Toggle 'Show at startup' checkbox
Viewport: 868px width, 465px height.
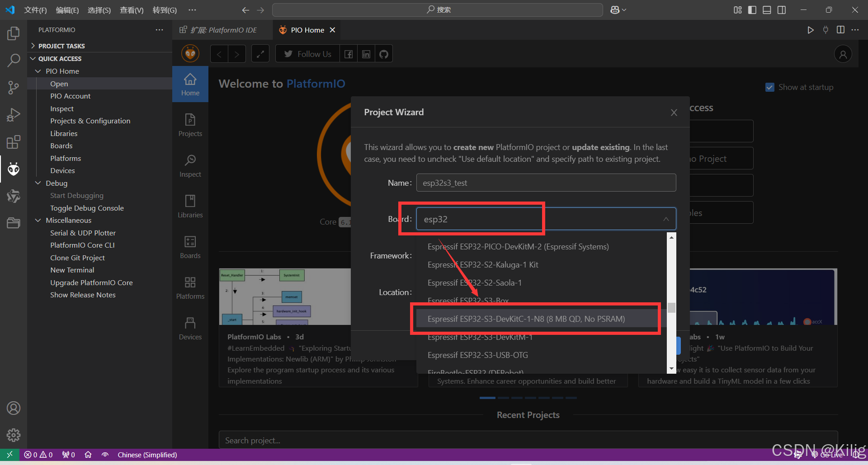770,87
